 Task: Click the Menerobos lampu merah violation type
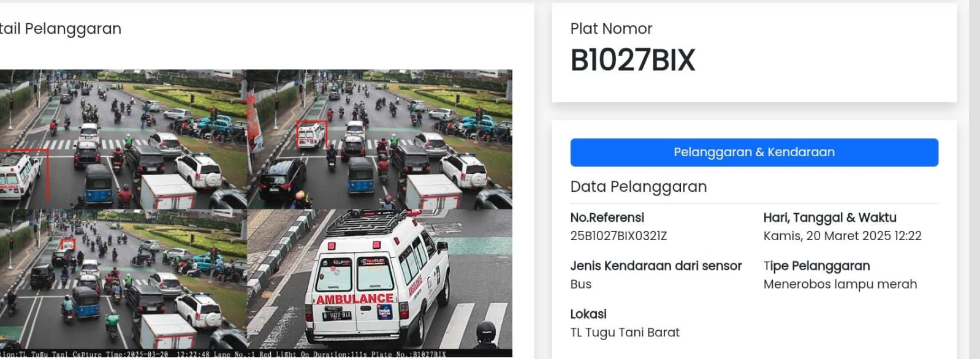coord(840,284)
